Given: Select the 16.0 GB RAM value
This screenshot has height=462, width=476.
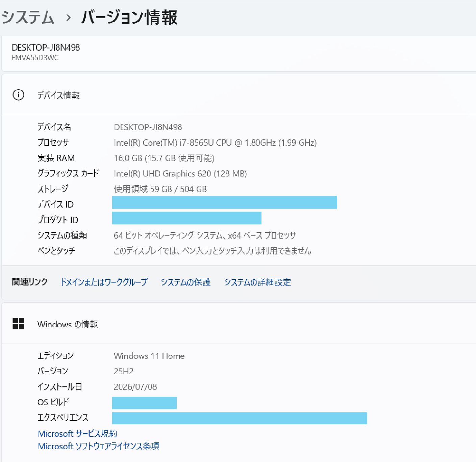Looking at the screenshot, I should (164, 158).
